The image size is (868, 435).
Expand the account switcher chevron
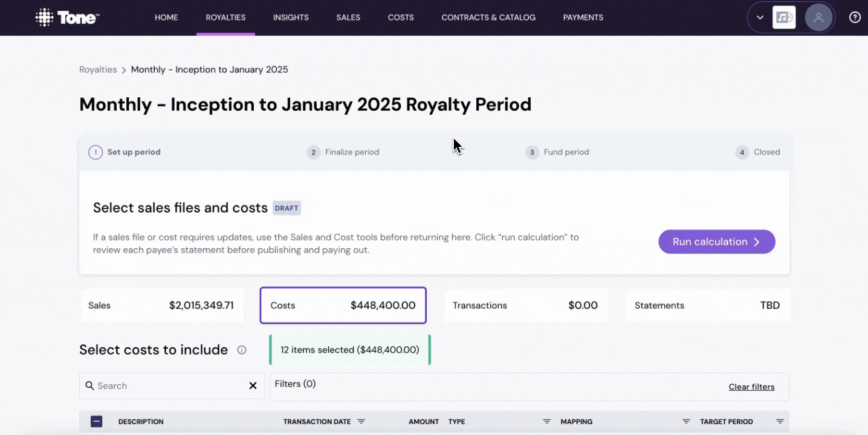coord(760,18)
